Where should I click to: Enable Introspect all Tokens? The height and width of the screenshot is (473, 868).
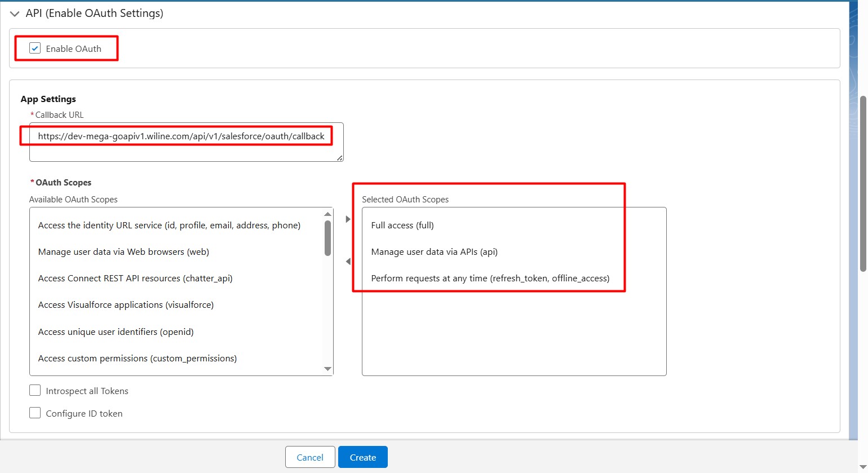[x=34, y=390]
